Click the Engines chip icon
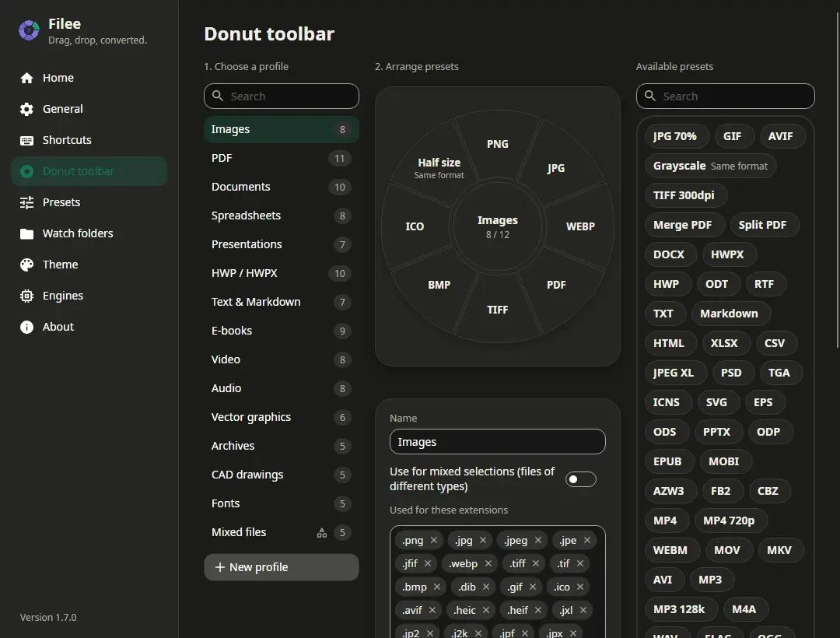840x638 pixels. coord(26,296)
